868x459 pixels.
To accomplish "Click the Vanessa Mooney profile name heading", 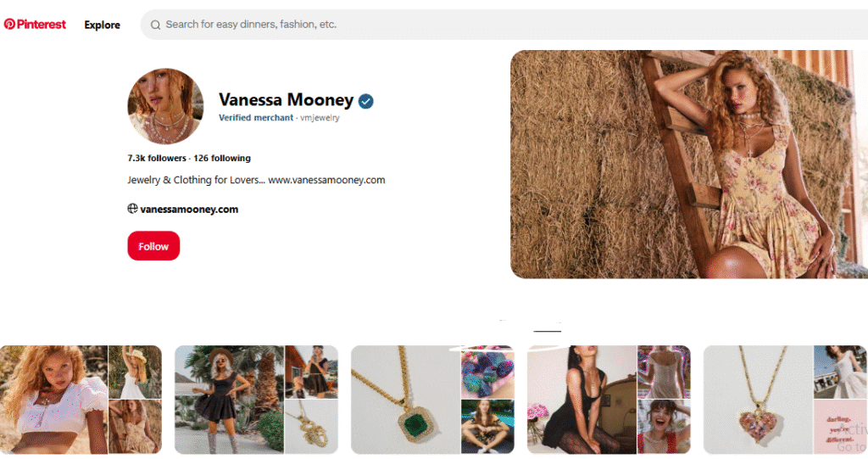I will 286,100.
